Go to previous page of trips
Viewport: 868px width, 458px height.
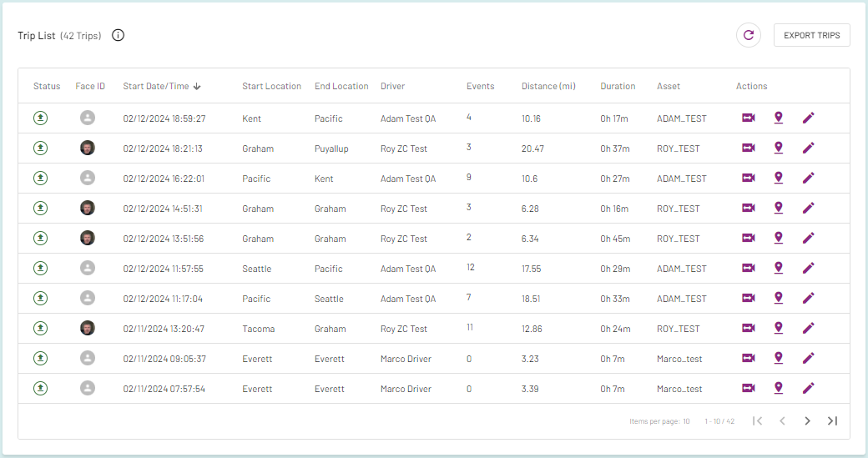[782, 421]
